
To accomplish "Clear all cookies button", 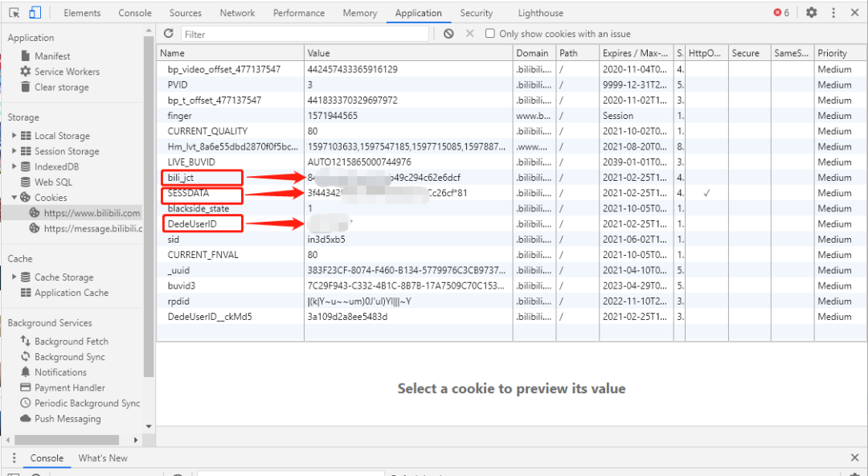I will pos(448,34).
